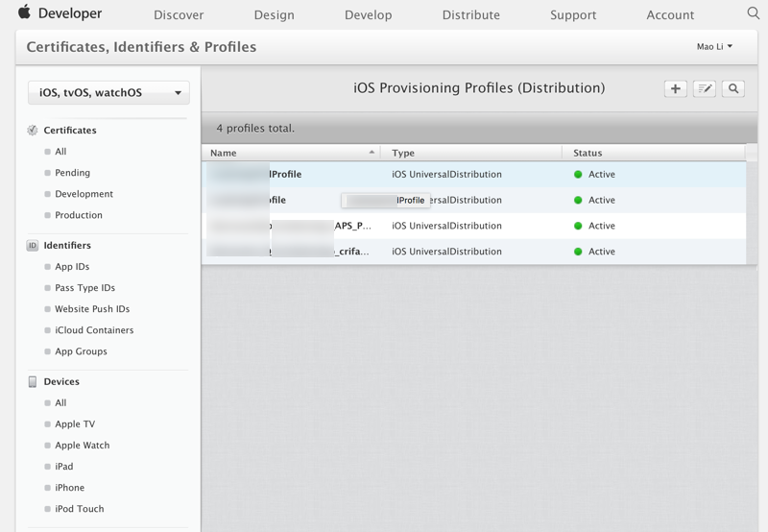
Task: Expand the Mao Li account menu
Action: point(714,46)
